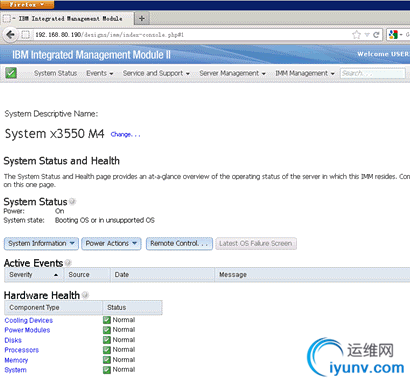Expand the Server Management menu

tap(232, 73)
